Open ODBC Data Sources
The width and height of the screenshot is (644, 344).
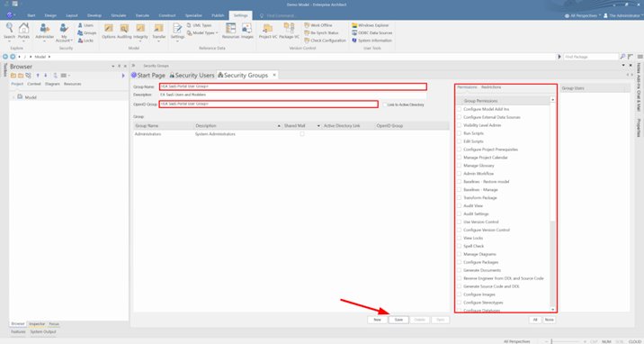tap(372, 33)
